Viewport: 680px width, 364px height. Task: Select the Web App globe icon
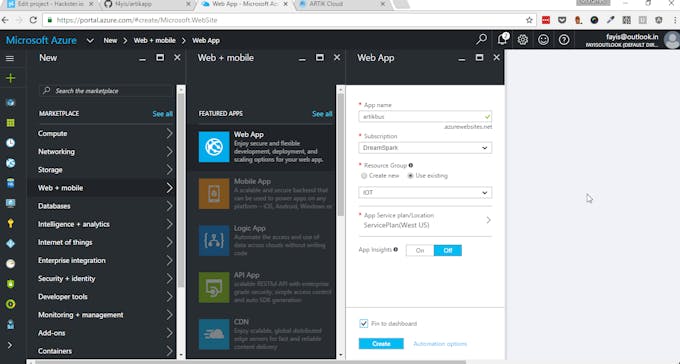pyautogui.click(x=214, y=147)
